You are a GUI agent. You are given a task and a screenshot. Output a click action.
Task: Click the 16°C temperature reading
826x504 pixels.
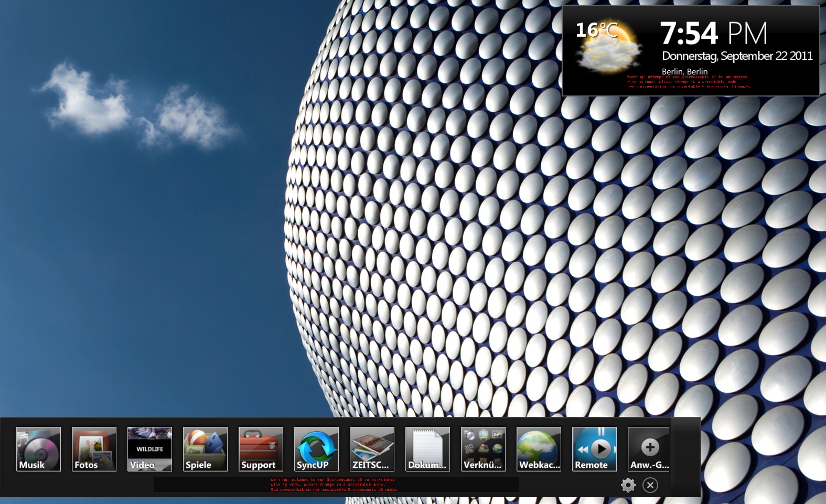click(596, 30)
